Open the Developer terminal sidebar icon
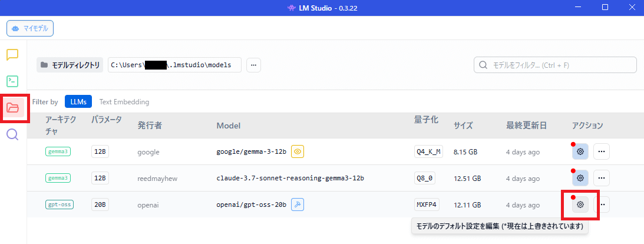Image resolution: width=644 pixels, height=244 pixels. click(x=13, y=81)
